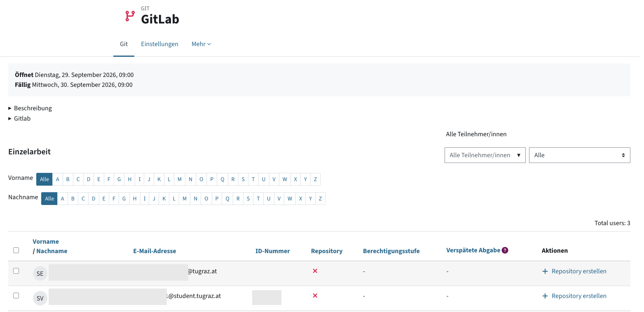This screenshot has height=312, width=644.
Task: Click Repository erstellen for SE user
Action: 579,271
